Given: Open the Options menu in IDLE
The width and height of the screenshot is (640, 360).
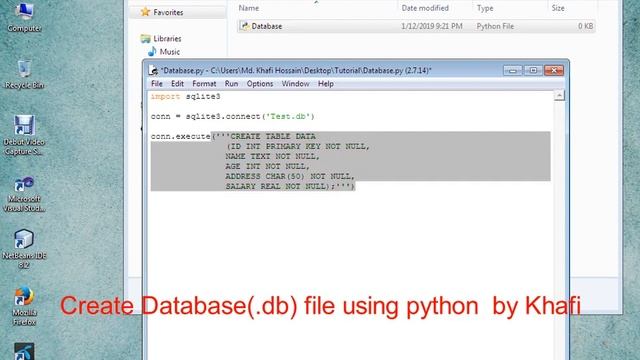Looking at the screenshot, I should [x=260, y=84].
